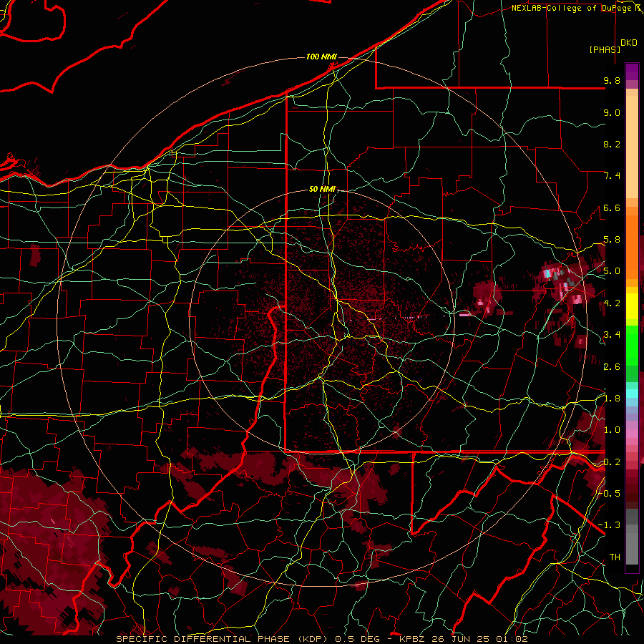Click the 5.8 scale value
Screen dimensions: 644x644
(x=612, y=240)
